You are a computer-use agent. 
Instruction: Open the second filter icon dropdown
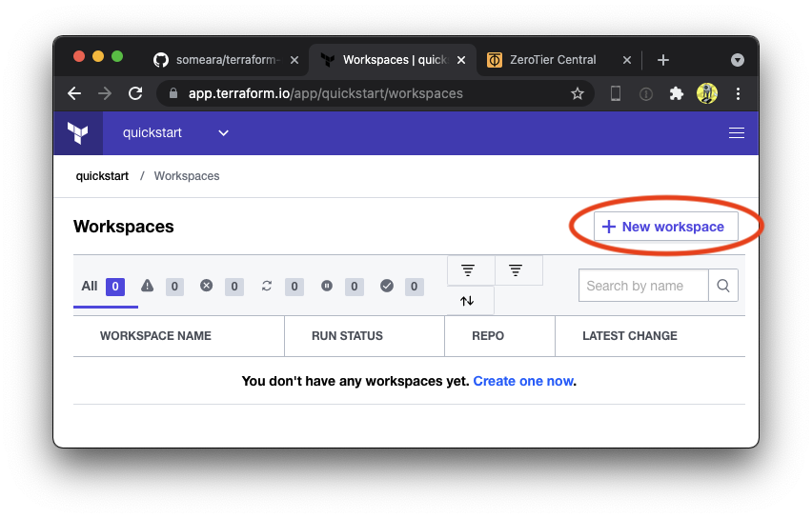coord(518,270)
